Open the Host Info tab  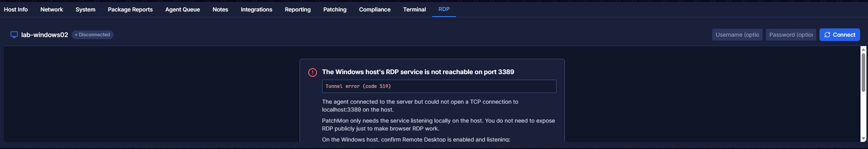point(16,9)
